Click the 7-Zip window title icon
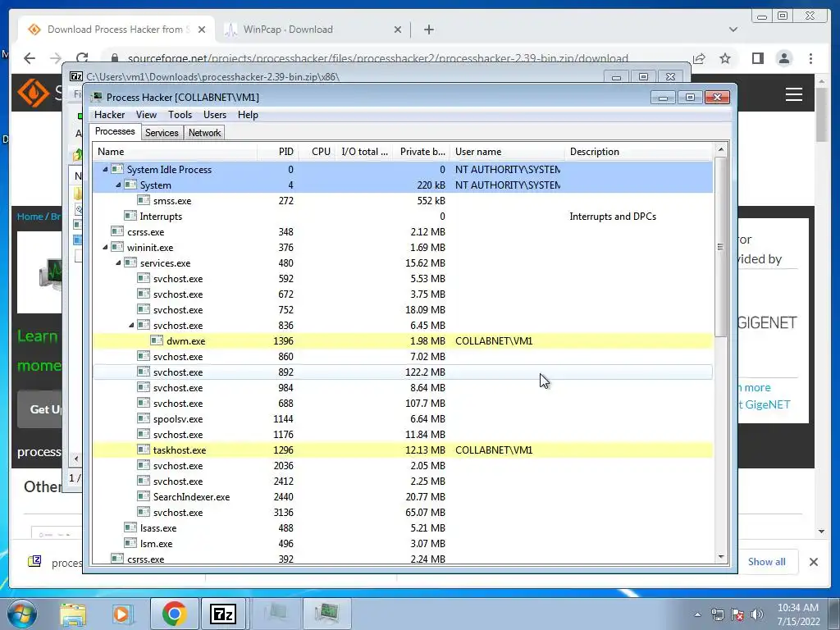 pyautogui.click(x=76, y=76)
